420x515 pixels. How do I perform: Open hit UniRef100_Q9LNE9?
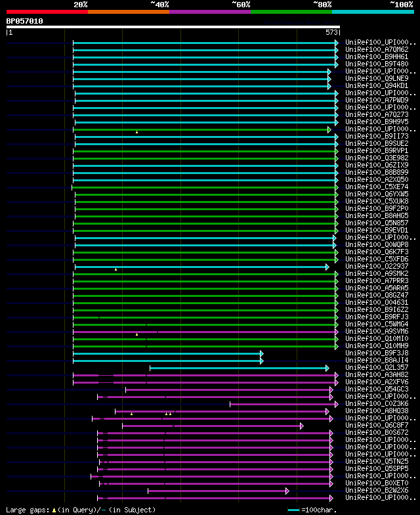377,79
